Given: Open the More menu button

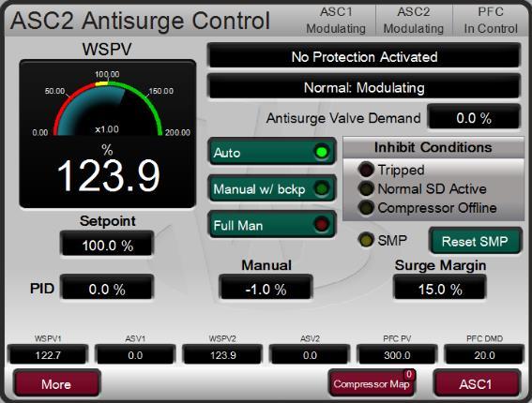Looking at the screenshot, I should [56, 383].
